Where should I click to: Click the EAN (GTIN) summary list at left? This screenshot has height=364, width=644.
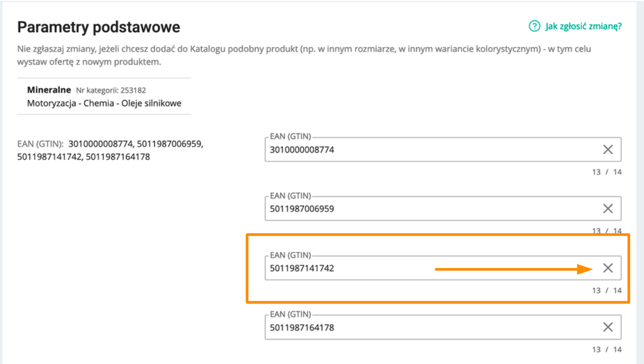(x=110, y=150)
